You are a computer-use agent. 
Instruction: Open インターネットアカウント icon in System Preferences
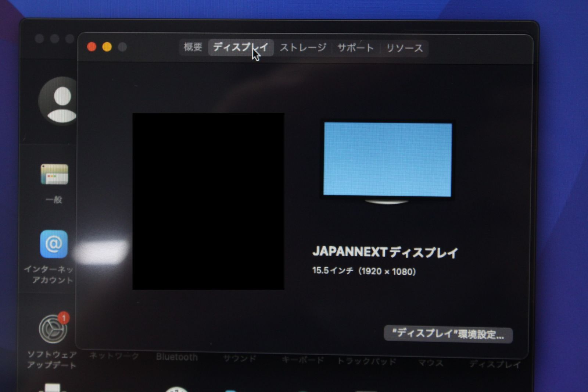pyautogui.click(x=54, y=244)
